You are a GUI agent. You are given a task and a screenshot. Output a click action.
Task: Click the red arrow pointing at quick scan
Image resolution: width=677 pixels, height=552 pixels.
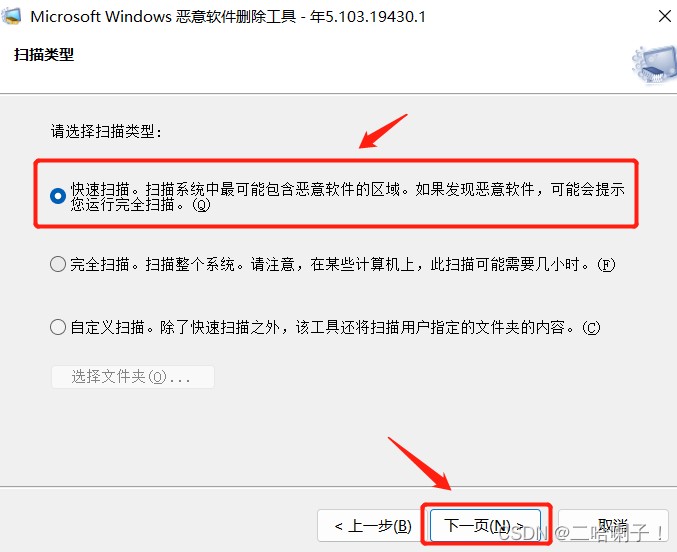pyautogui.click(x=383, y=131)
